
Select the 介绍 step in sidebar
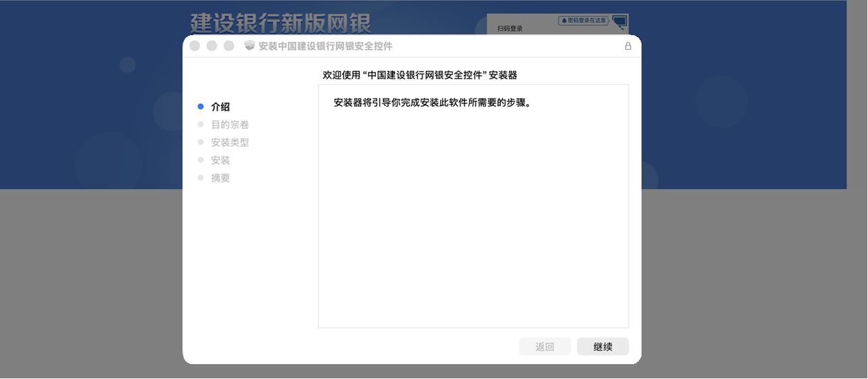(220, 107)
